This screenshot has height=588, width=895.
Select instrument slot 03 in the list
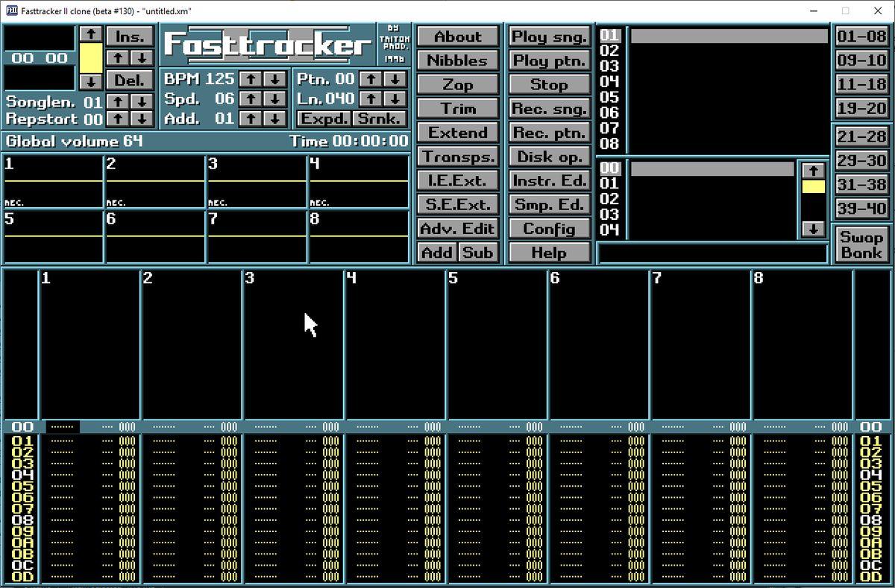pyautogui.click(x=609, y=66)
